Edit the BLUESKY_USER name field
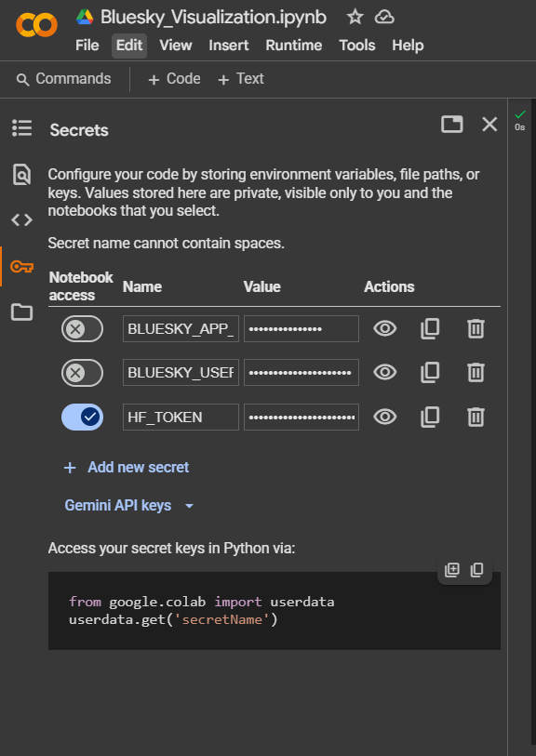 tap(181, 373)
